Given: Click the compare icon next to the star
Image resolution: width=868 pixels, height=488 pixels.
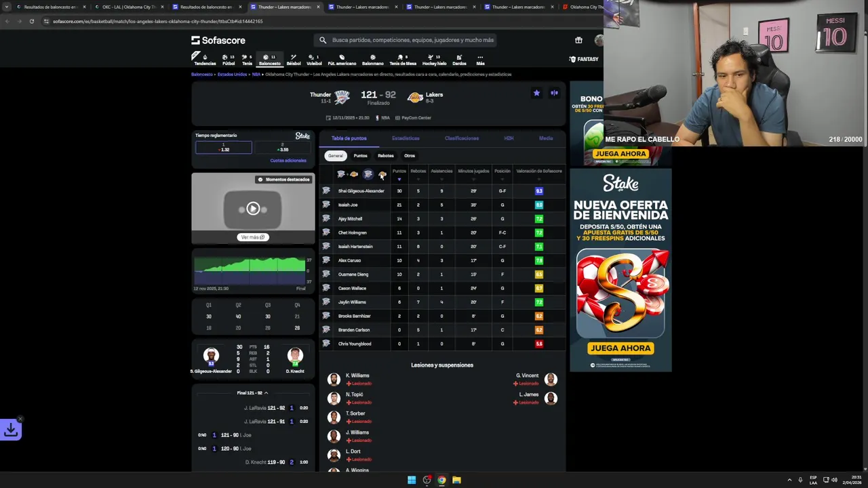Looking at the screenshot, I should pyautogui.click(x=554, y=93).
